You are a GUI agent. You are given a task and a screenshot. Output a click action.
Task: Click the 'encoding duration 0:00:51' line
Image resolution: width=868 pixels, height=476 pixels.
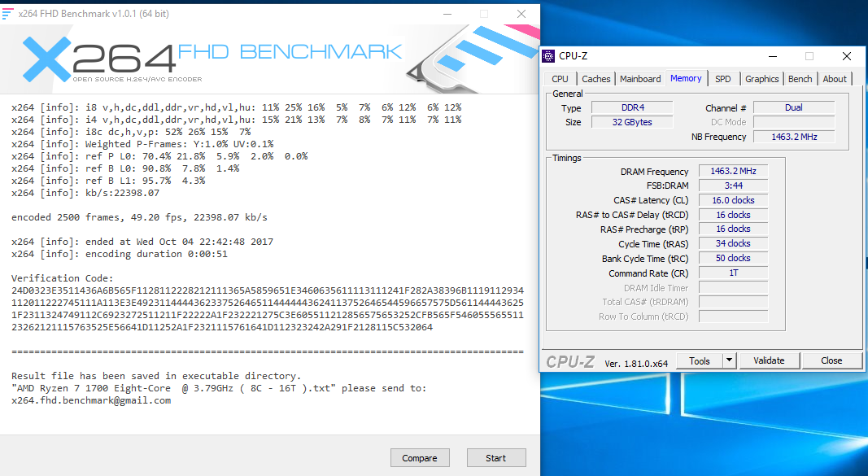120,254
